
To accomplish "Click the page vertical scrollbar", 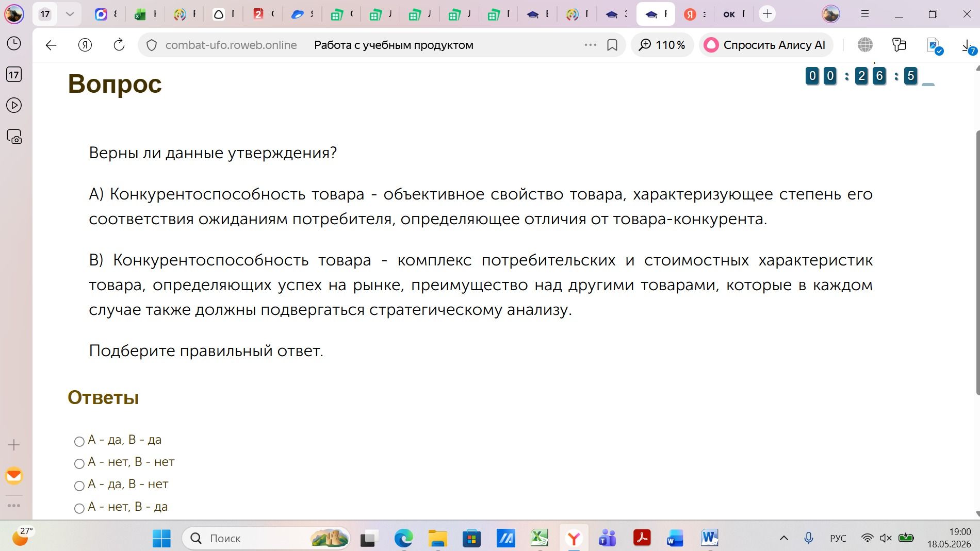I will pyautogui.click(x=977, y=263).
